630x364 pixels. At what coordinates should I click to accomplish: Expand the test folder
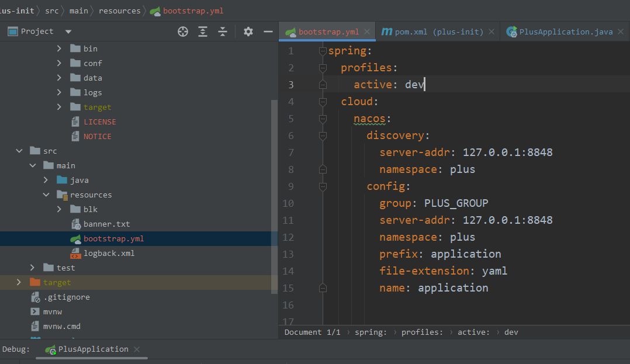(33, 268)
